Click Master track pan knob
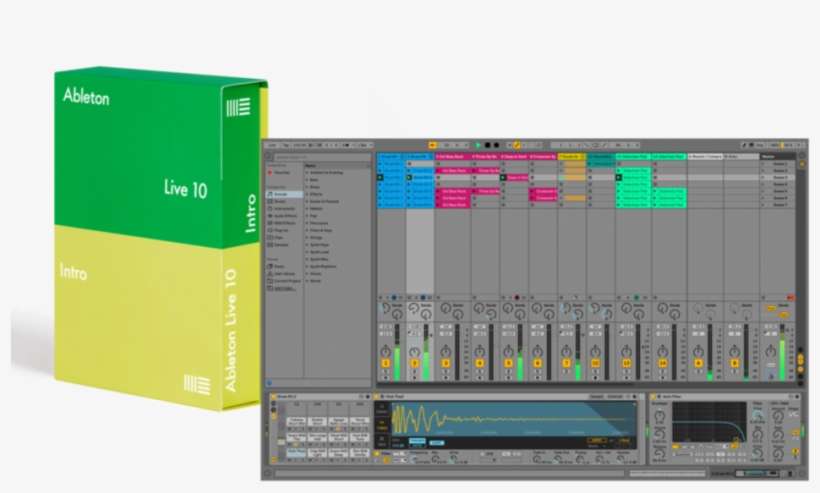Viewport: 820px width, 493px height. [771, 351]
